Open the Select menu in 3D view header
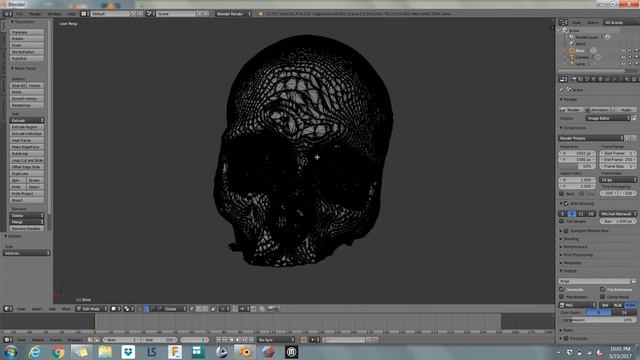The width and height of the screenshot is (640, 360). [37, 309]
